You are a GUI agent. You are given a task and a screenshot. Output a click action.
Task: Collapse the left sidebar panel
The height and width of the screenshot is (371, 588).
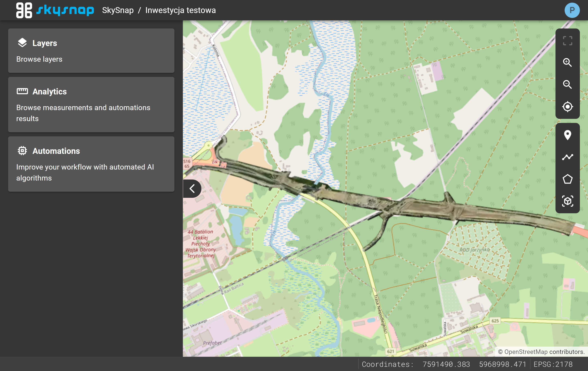coord(192,189)
